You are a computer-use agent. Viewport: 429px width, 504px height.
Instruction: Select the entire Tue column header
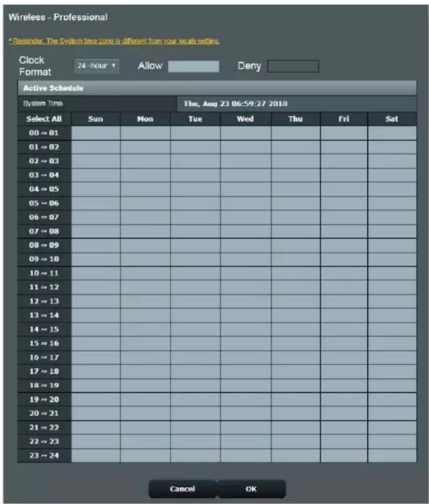tap(195, 119)
